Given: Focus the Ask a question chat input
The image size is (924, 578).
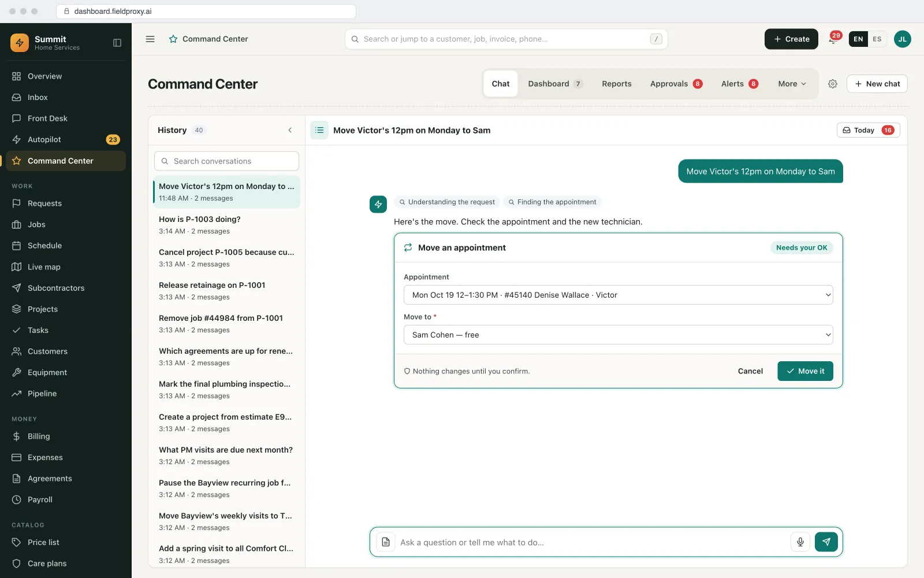Looking at the screenshot, I should click(x=592, y=542).
